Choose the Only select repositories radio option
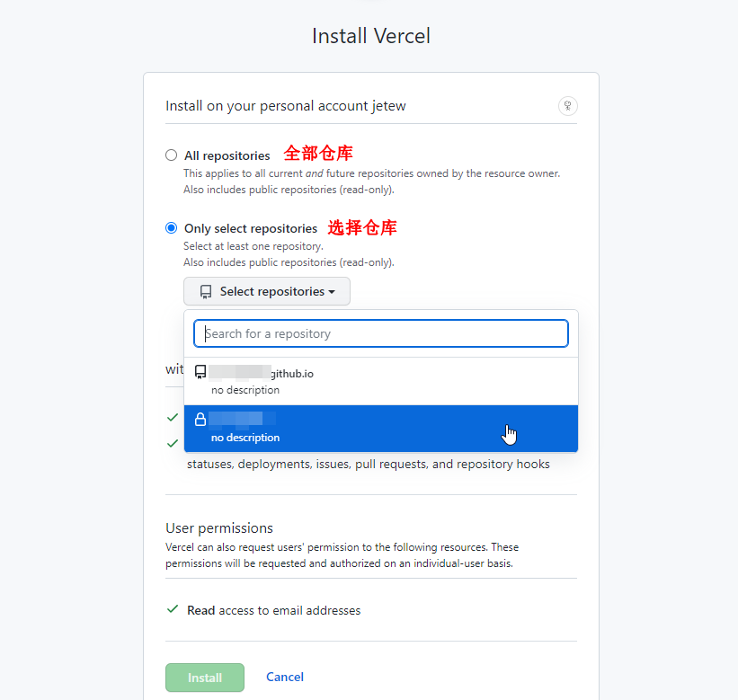Screen dimensions: 738x700 [171, 228]
